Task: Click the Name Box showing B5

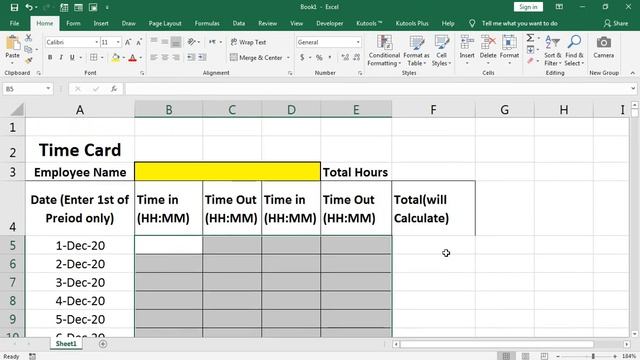Action: pos(27,89)
